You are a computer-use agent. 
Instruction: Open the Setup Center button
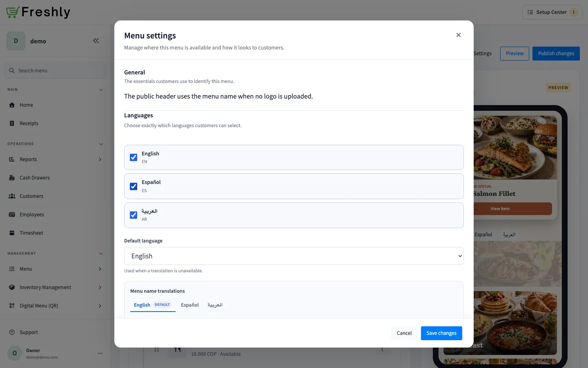[552, 12]
